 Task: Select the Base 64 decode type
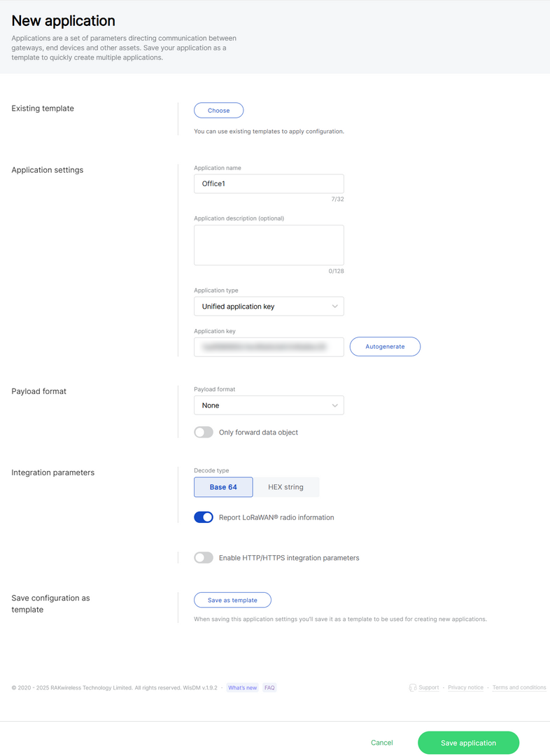click(x=223, y=486)
